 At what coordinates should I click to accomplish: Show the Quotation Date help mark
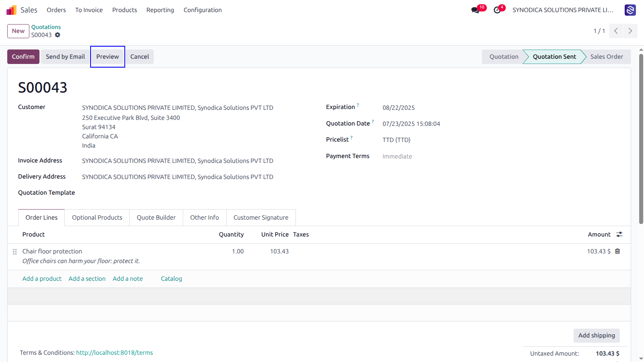point(373,121)
